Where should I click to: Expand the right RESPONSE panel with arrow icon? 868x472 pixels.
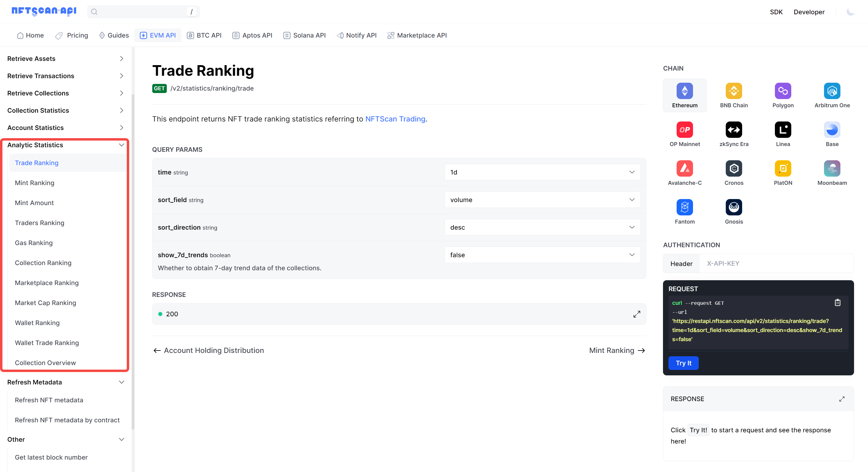[841, 399]
